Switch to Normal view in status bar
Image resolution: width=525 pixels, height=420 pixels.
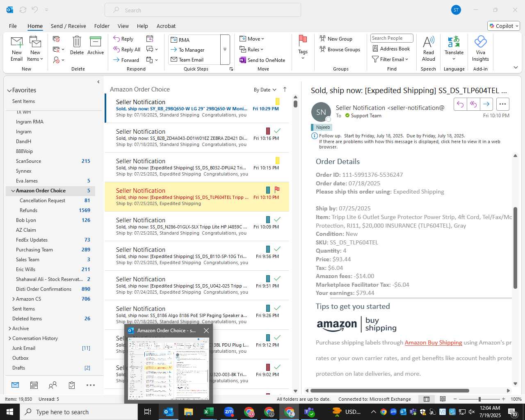tap(427, 399)
